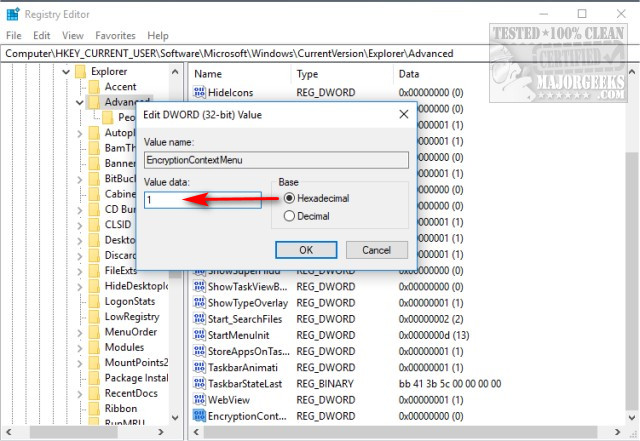
Task: Expand the Modules tree node
Action: tap(80, 348)
